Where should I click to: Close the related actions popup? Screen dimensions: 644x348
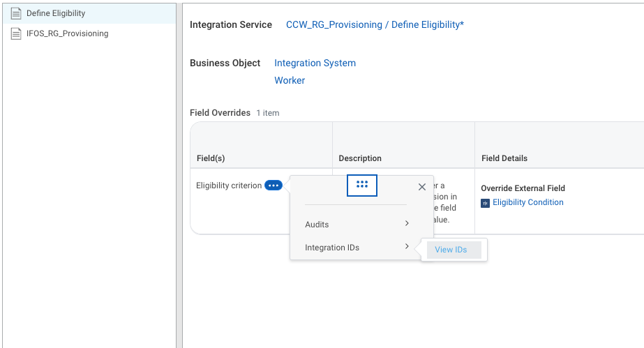click(422, 187)
